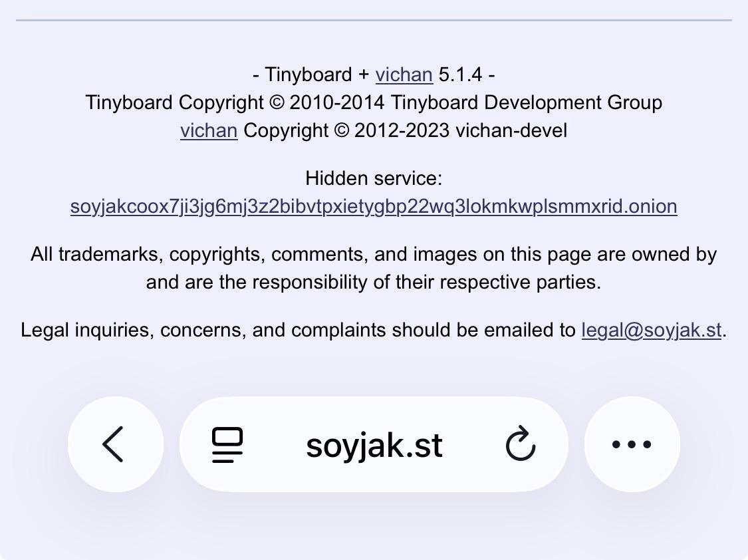Open the page reader menu icon
The height and width of the screenshot is (560, 748).
coord(227,444)
